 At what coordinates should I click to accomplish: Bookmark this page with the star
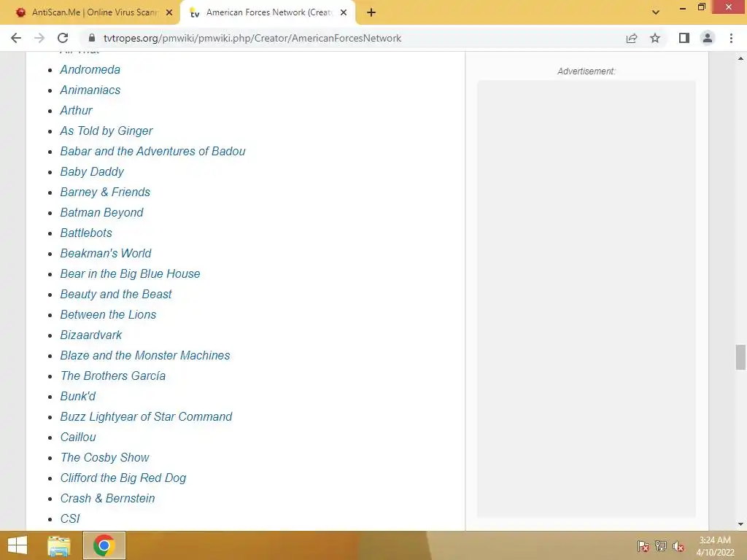pos(655,38)
